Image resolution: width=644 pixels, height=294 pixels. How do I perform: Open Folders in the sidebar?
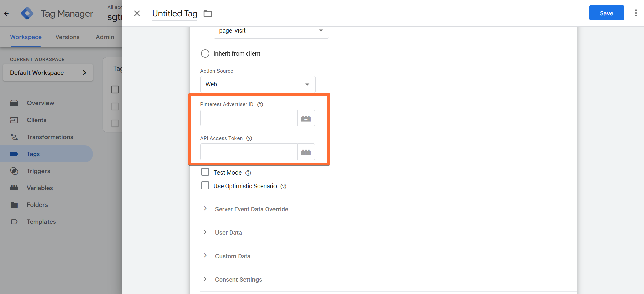[x=37, y=205]
